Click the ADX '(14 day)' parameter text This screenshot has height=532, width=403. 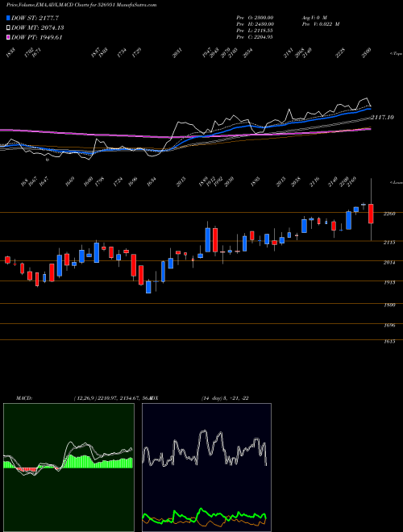click(225, 398)
